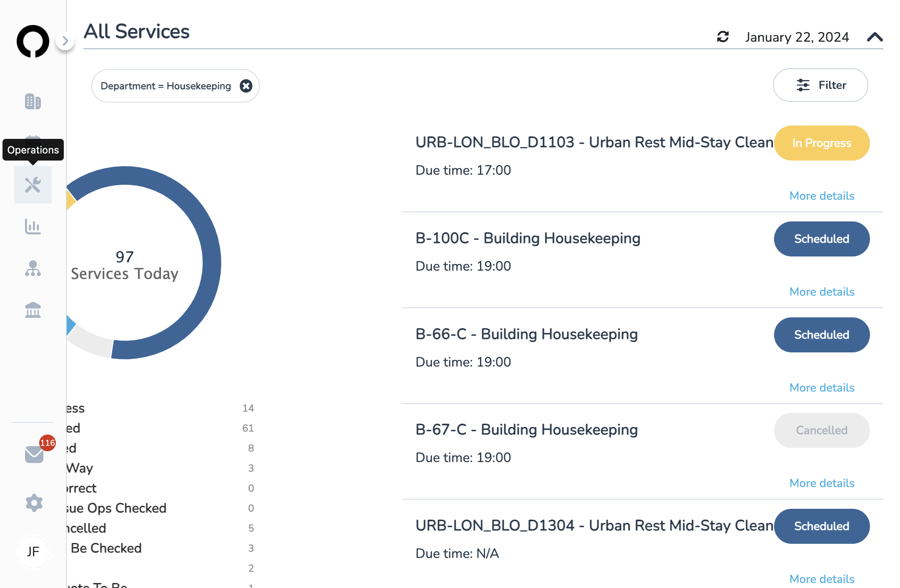Click In Progress status on D1103
This screenshot has width=900, height=588.
pyautogui.click(x=822, y=143)
